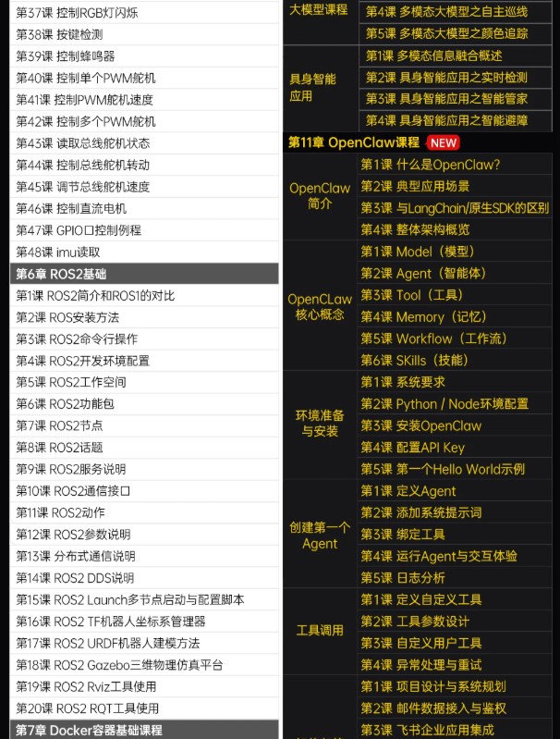Viewport: 560px width, 739px height.
Task: Select row 第45课 调节总线舵机速度
Action: click(x=144, y=187)
